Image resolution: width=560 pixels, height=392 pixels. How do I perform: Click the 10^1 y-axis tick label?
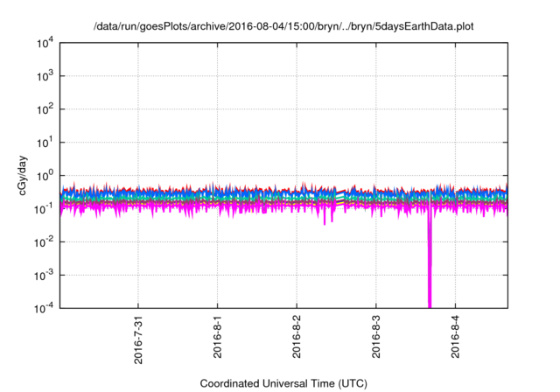[x=45, y=143]
